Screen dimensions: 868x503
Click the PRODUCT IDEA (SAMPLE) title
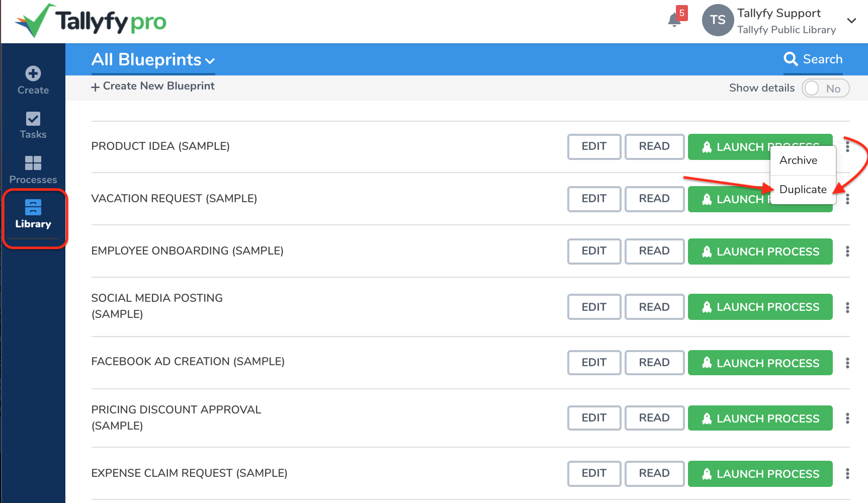point(160,146)
